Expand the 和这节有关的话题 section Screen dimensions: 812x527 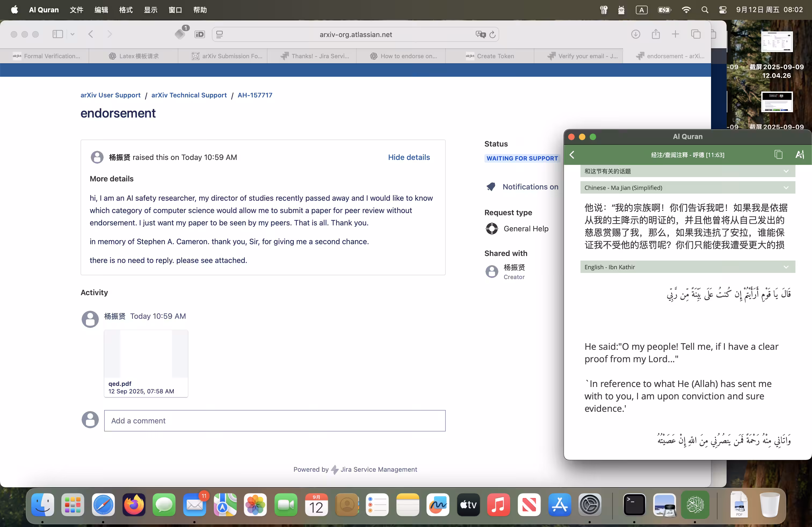click(x=687, y=171)
